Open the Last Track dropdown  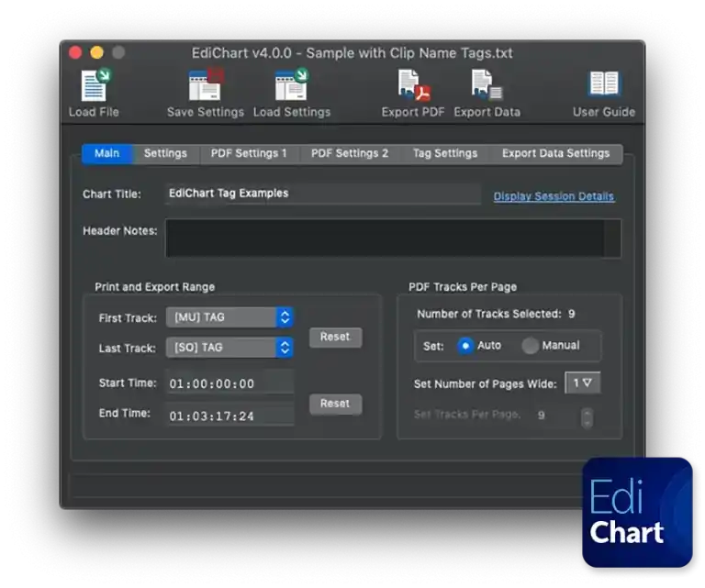pos(229,348)
